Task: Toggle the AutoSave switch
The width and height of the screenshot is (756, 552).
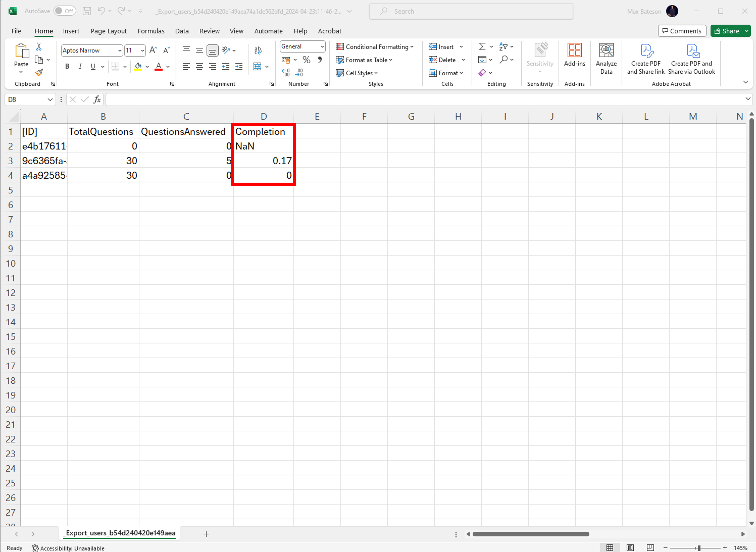Action: (65, 11)
